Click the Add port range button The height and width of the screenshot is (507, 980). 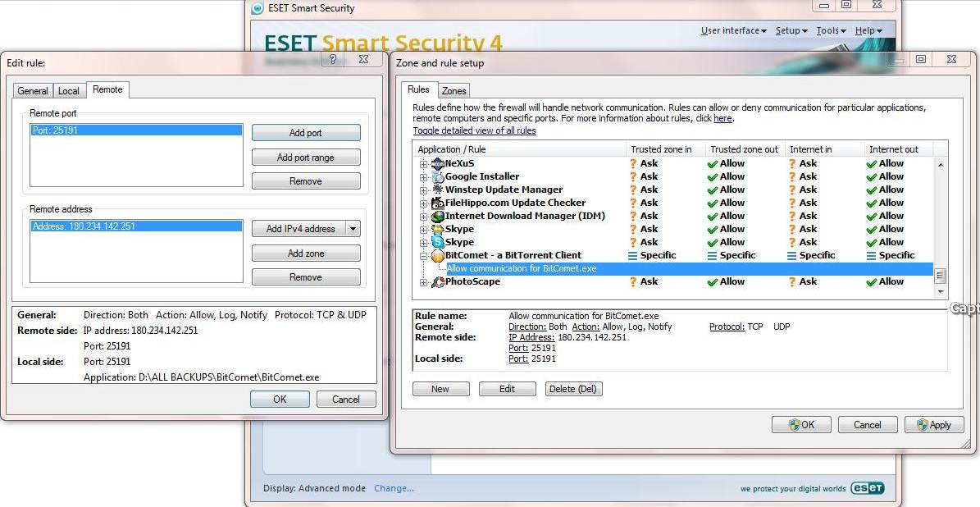306,157
